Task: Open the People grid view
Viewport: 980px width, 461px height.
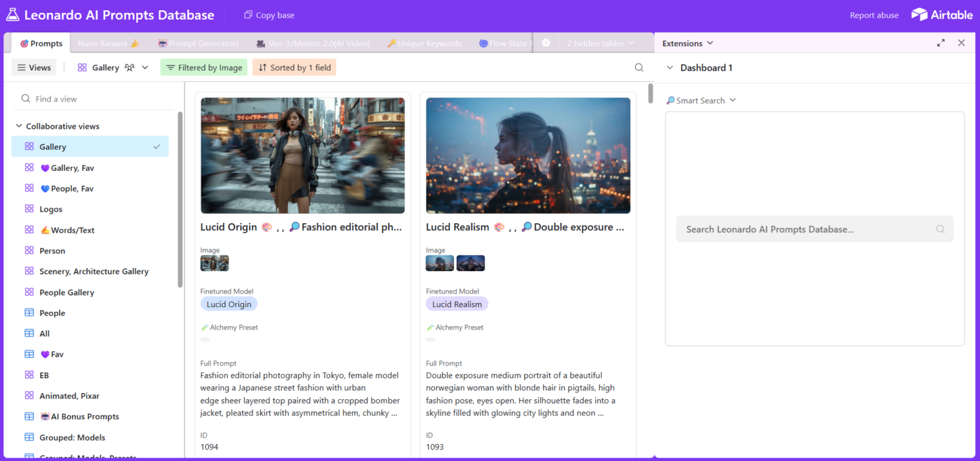Action: pos(52,313)
